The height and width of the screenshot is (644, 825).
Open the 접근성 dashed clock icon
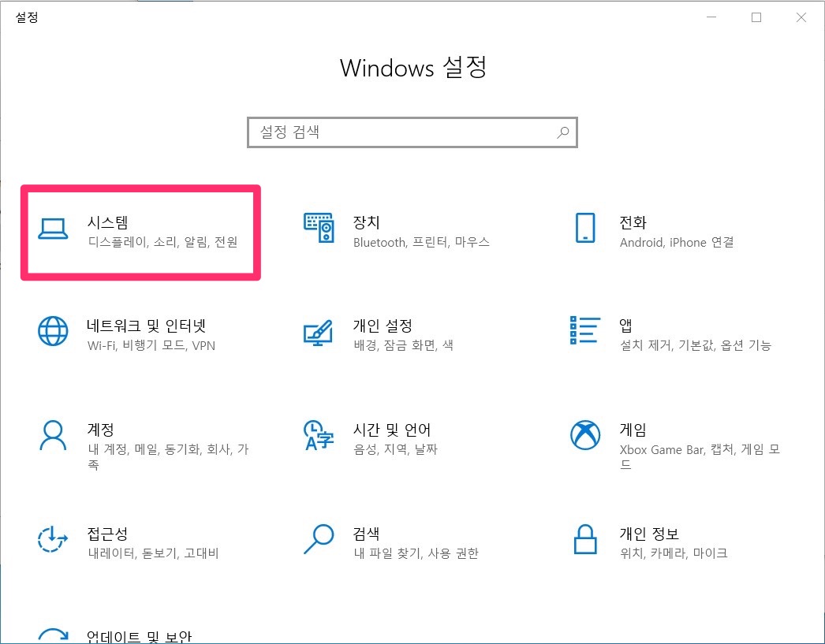coord(53,539)
